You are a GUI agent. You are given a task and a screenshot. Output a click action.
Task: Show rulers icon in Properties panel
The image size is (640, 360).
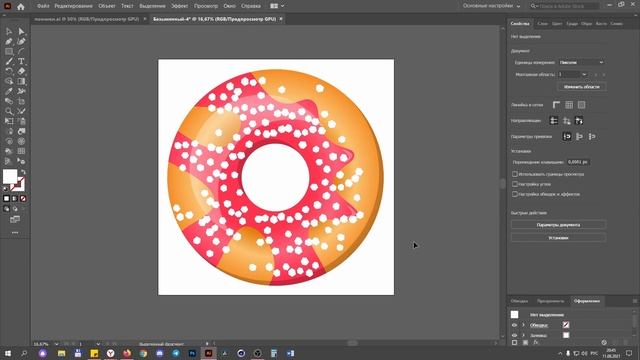point(556,105)
